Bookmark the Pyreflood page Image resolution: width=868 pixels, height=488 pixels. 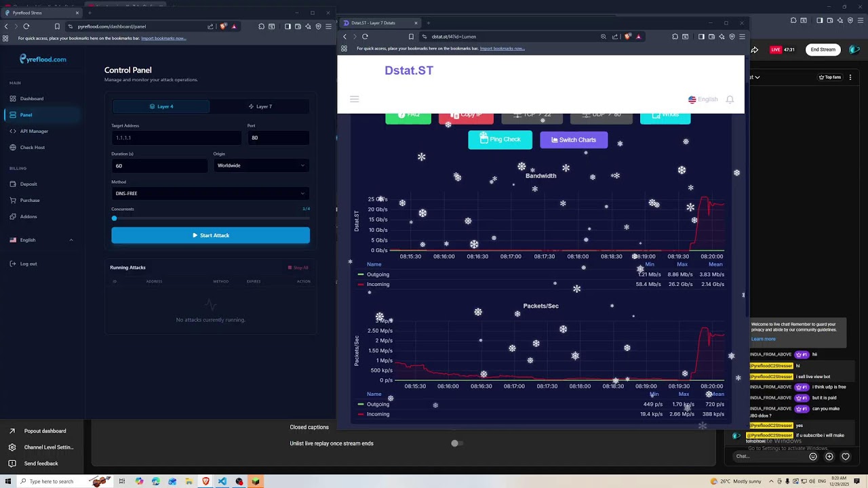point(57,26)
